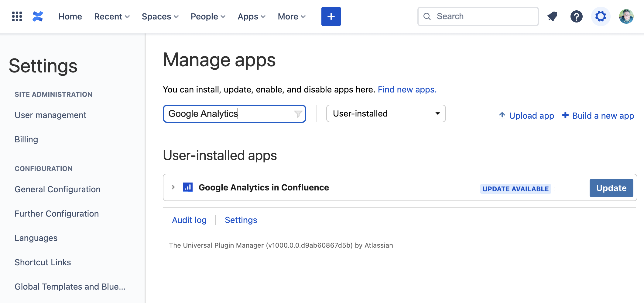Click the Update button
Screen dimensions: 644x303
tap(611, 188)
